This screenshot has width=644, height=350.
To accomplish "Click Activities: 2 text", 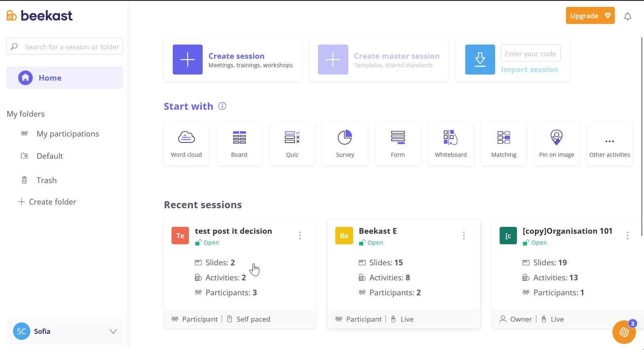I will tap(226, 277).
